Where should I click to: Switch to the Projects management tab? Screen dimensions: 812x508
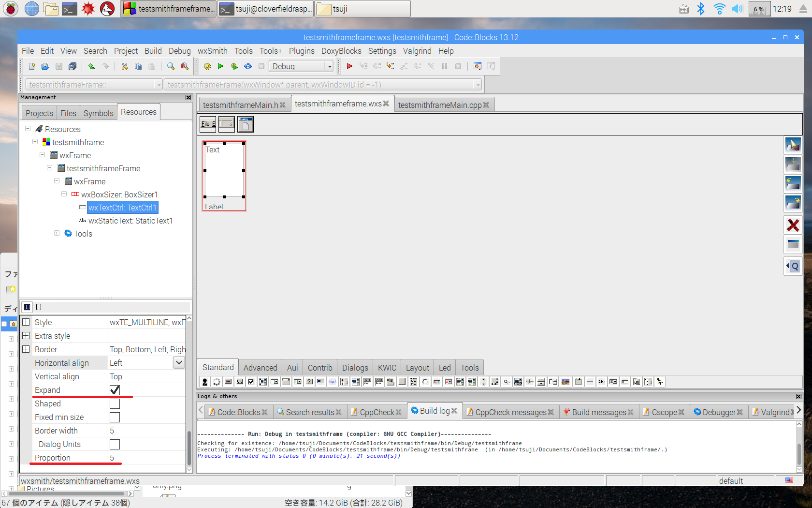[x=39, y=113]
